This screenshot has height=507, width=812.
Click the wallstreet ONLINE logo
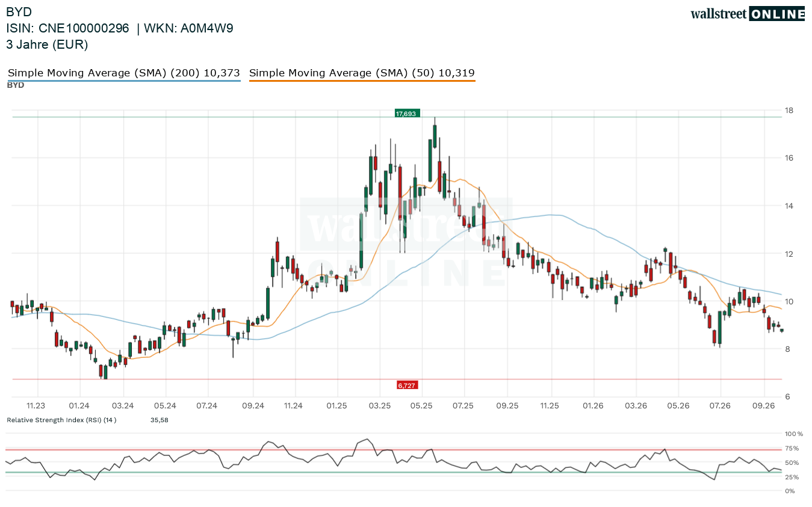[748, 14]
